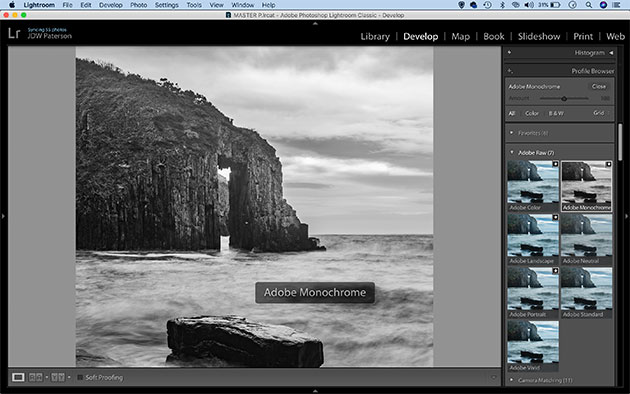This screenshot has width=630, height=394.
Task: Toggle favorite star on the Adobe Color thumbnail
Action: [555, 164]
